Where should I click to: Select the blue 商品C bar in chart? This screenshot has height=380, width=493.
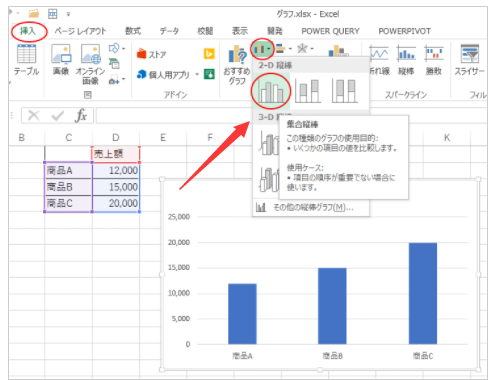423,293
